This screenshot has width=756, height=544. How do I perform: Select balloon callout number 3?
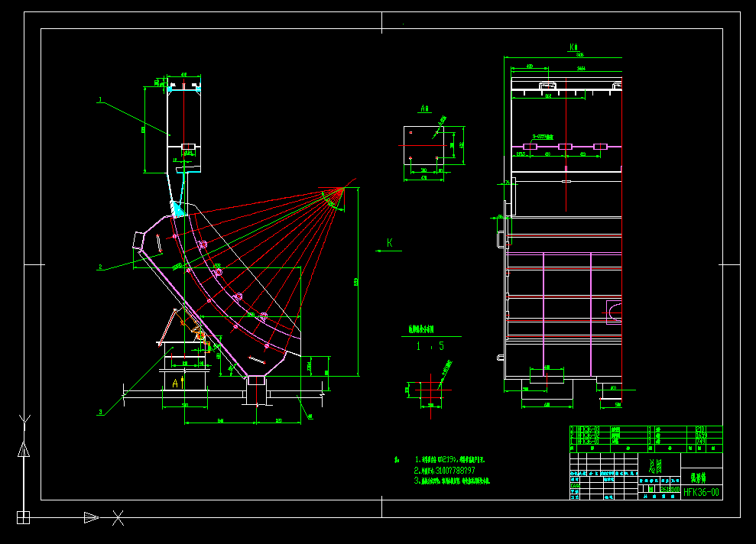pyautogui.click(x=99, y=410)
